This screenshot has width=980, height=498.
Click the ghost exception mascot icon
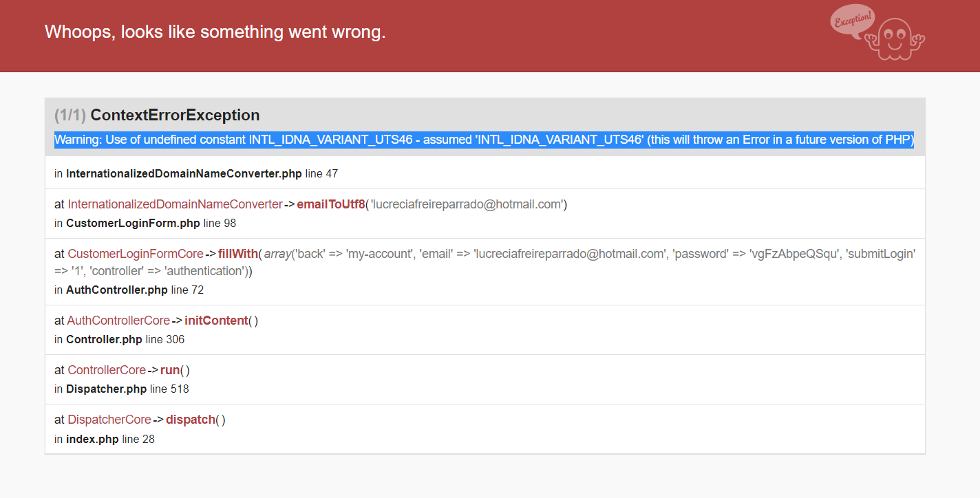pyautogui.click(x=895, y=39)
